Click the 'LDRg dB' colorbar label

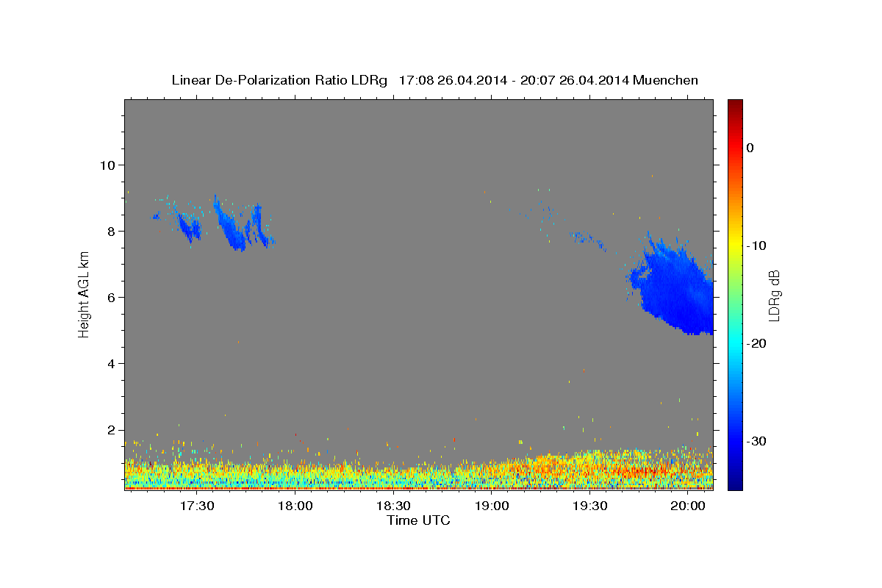point(774,296)
